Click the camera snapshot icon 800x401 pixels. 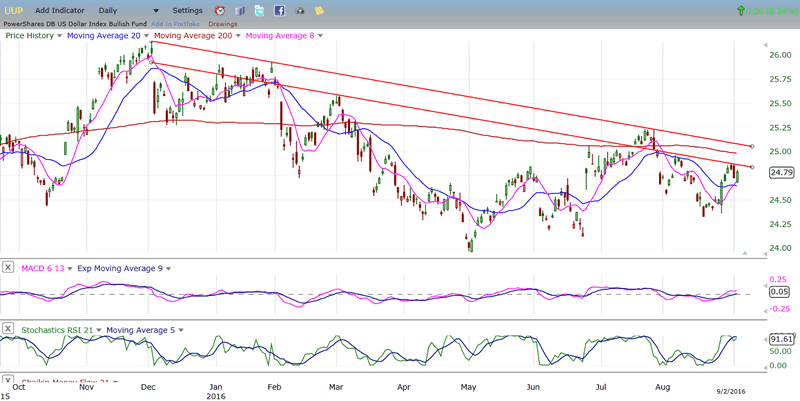299,10
